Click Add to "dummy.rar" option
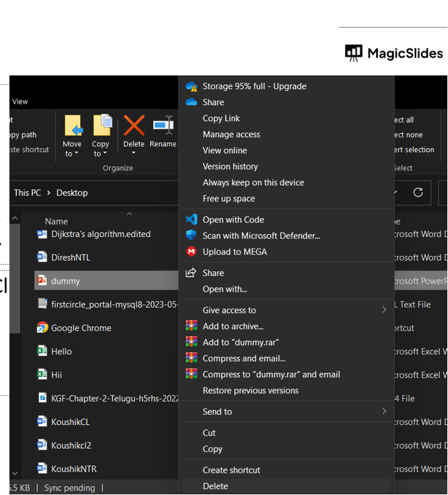Image resolution: width=448 pixels, height=495 pixels. click(x=241, y=342)
